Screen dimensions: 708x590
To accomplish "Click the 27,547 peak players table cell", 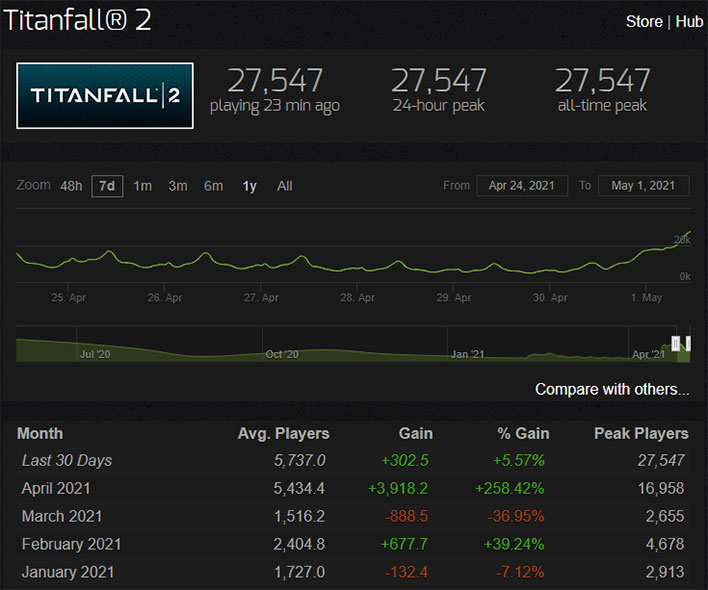I will tap(661, 460).
